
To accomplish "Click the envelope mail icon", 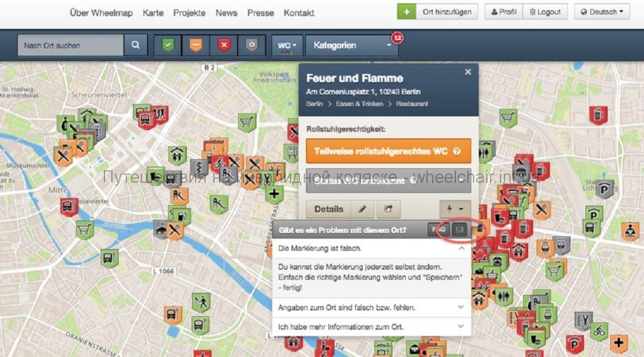I will point(459,230).
